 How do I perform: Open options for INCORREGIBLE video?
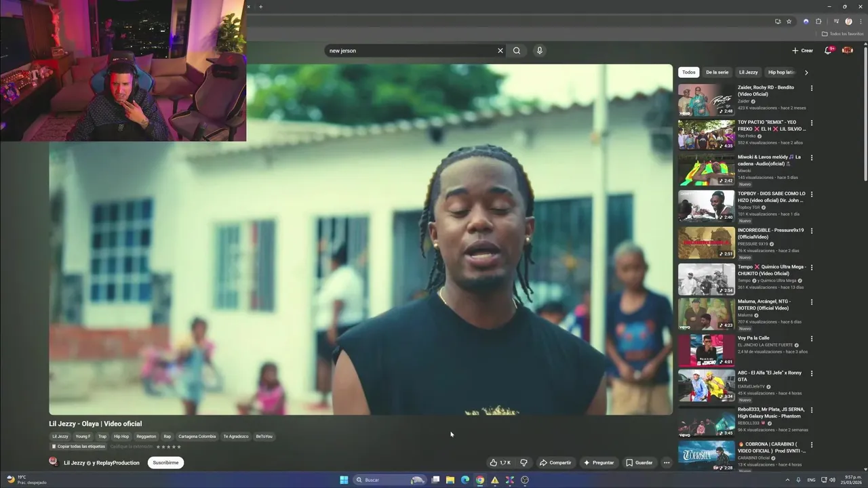[x=812, y=231]
